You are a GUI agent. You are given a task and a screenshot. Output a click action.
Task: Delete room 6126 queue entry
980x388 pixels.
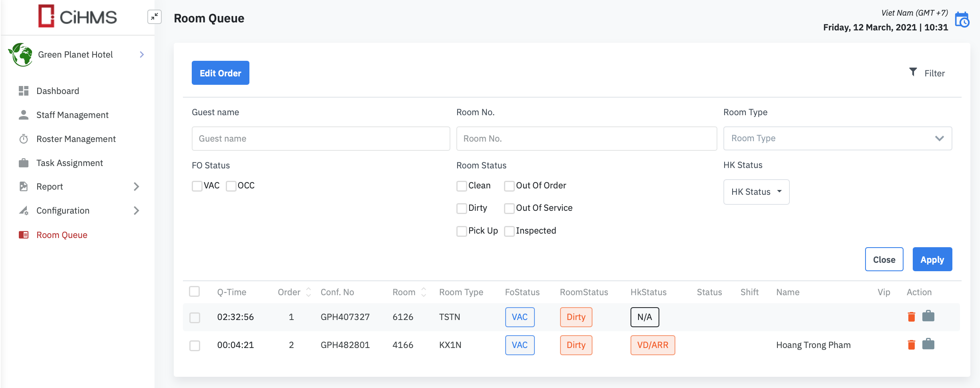912,317
